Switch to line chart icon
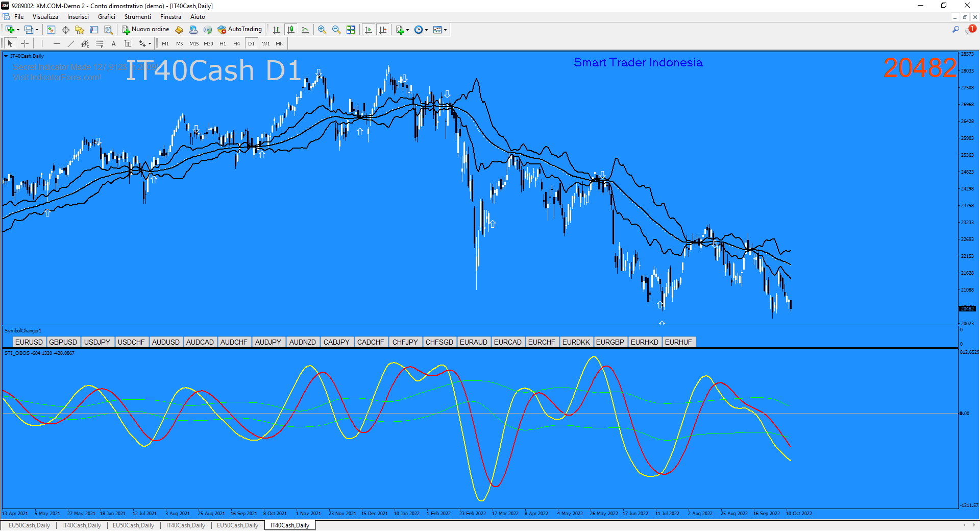The width and height of the screenshot is (980, 531). (x=305, y=30)
